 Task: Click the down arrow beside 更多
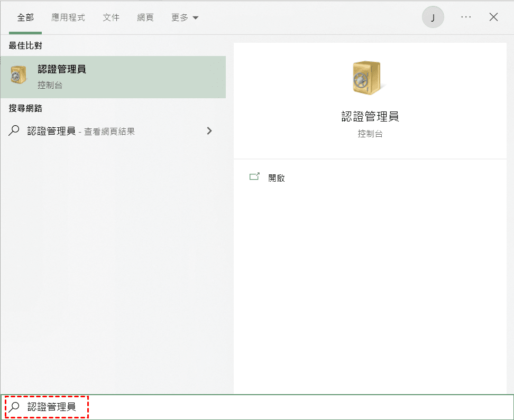tap(196, 18)
